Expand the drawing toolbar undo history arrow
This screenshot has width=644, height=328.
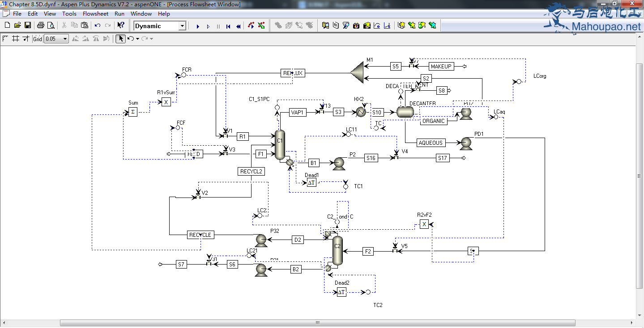137,39
